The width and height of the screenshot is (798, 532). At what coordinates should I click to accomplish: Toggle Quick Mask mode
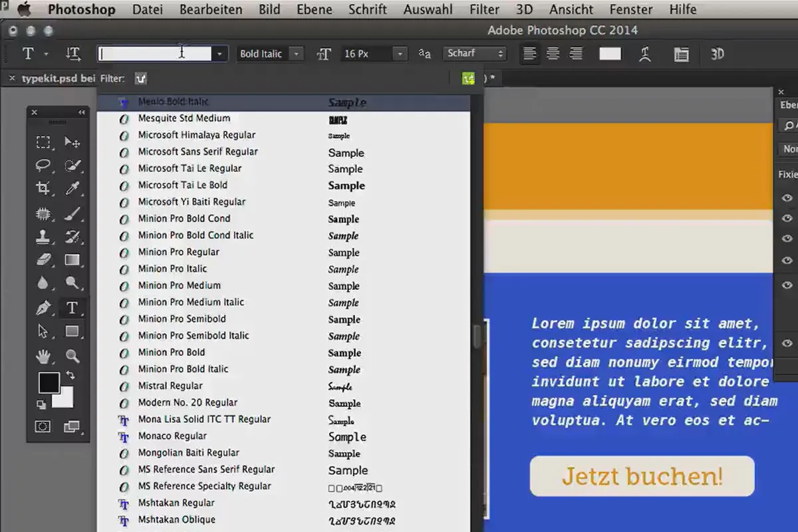[43, 427]
